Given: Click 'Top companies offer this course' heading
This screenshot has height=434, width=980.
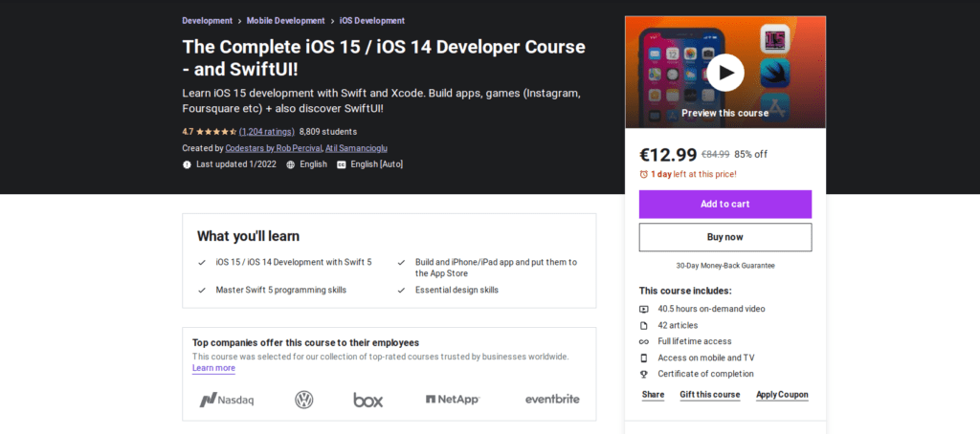Looking at the screenshot, I should tap(305, 343).
